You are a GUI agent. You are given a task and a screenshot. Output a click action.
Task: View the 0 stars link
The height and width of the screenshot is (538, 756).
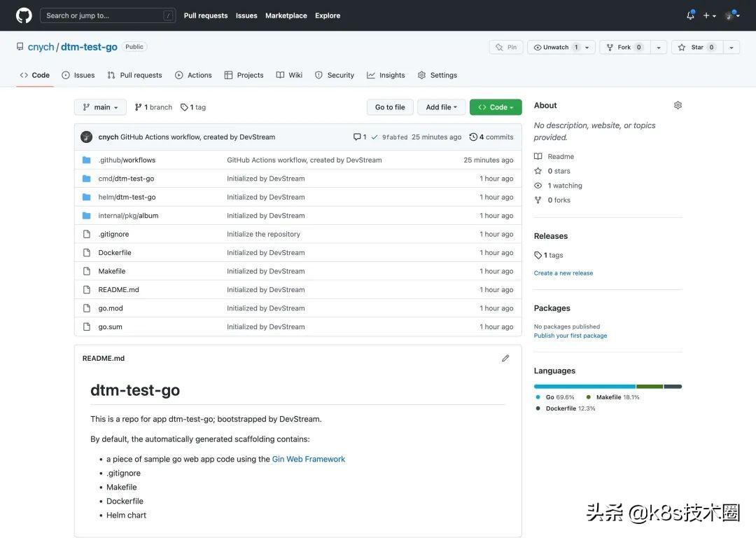[x=552, y=171]
